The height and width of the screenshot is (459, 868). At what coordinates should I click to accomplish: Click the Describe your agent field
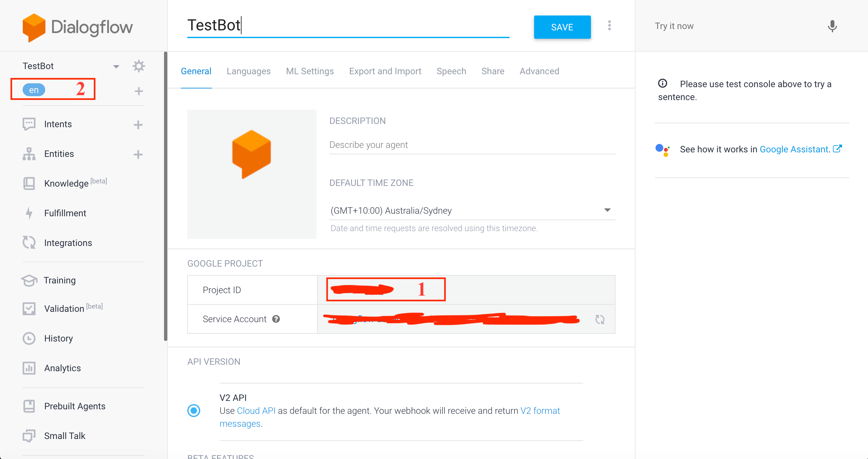point(472,145)
